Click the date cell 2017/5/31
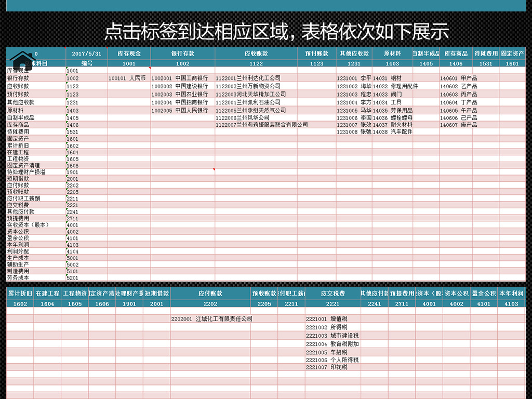The height and width of the screenshot is (399, 532). 86,53
